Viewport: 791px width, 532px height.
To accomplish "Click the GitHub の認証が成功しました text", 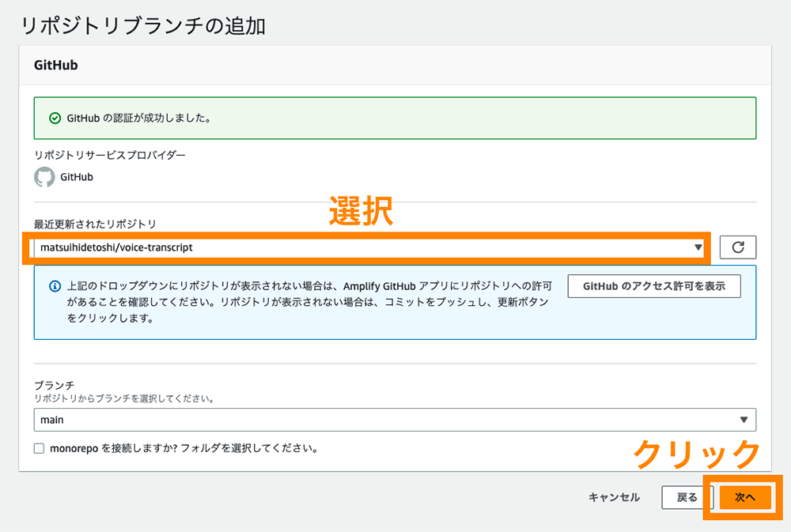I will tap(139, 119).
